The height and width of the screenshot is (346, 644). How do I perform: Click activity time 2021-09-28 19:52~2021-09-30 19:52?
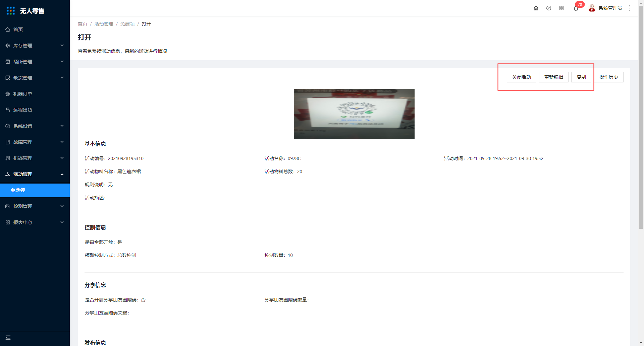click(505, 158)
